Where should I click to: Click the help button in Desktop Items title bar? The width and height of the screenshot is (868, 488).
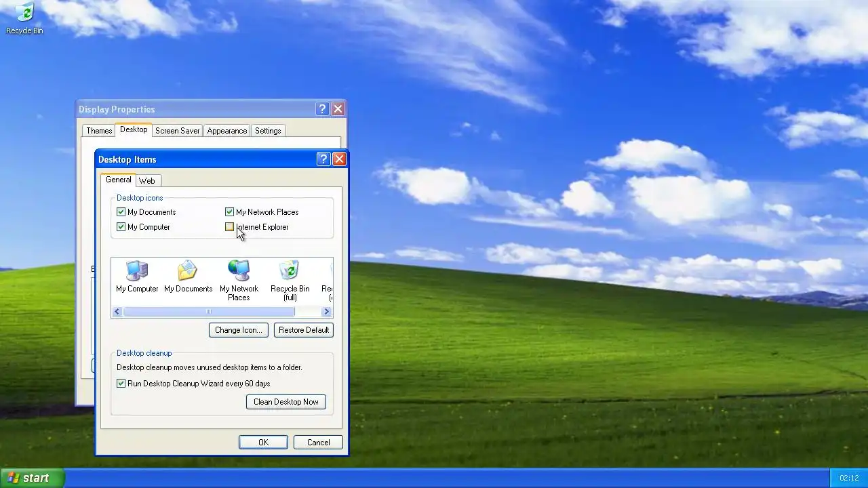[x=323, y=159]
